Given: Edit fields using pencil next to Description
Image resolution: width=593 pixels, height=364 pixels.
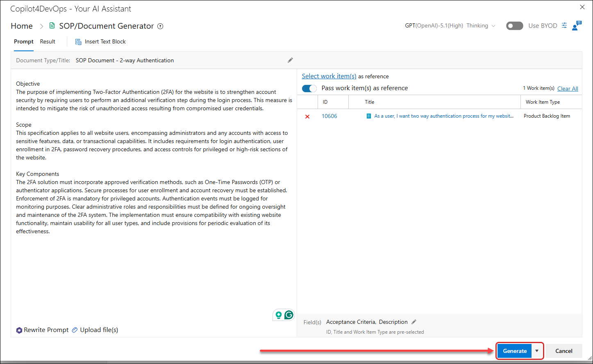Looking at the screenshot, I should click(x=414, y=322).
